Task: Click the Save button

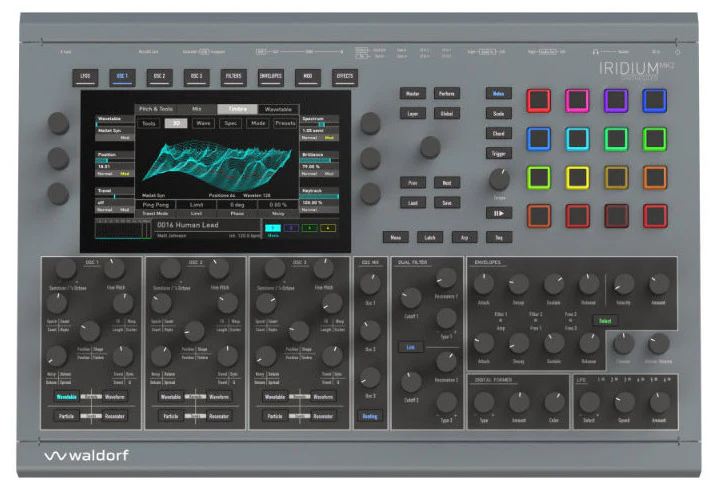Action: coord(447,203)
